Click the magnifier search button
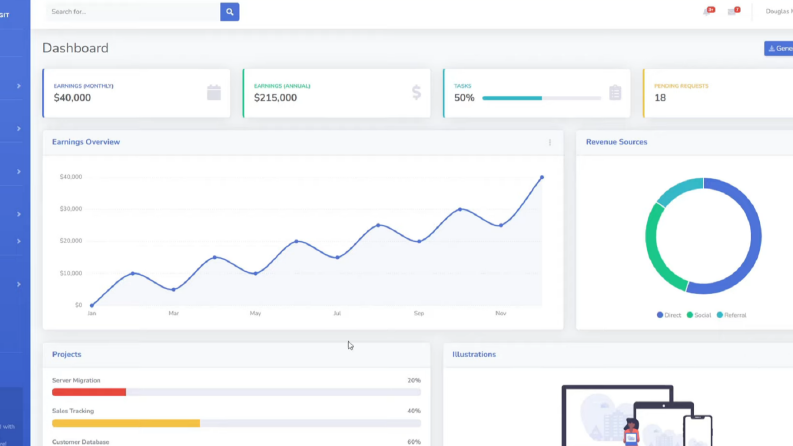This screenshot has height=446, width=793. click(230, 12)
